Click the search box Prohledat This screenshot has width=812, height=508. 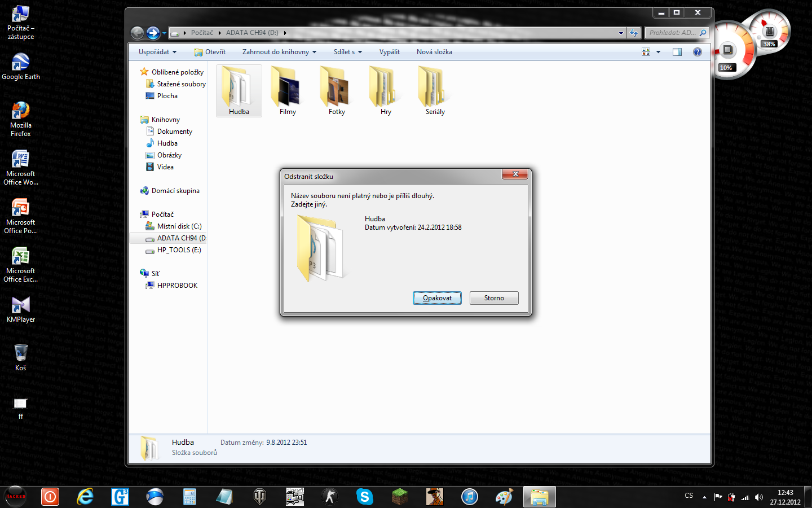point(676,33)
